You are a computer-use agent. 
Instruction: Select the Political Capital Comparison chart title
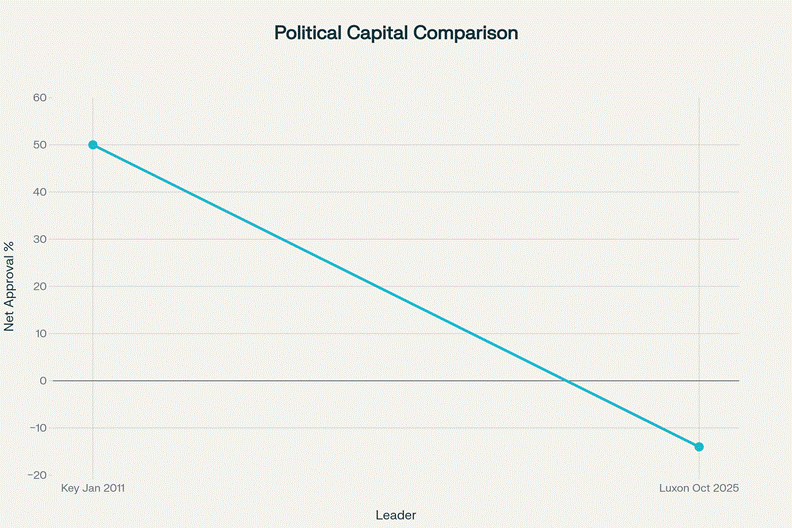(x=396, y=33)
